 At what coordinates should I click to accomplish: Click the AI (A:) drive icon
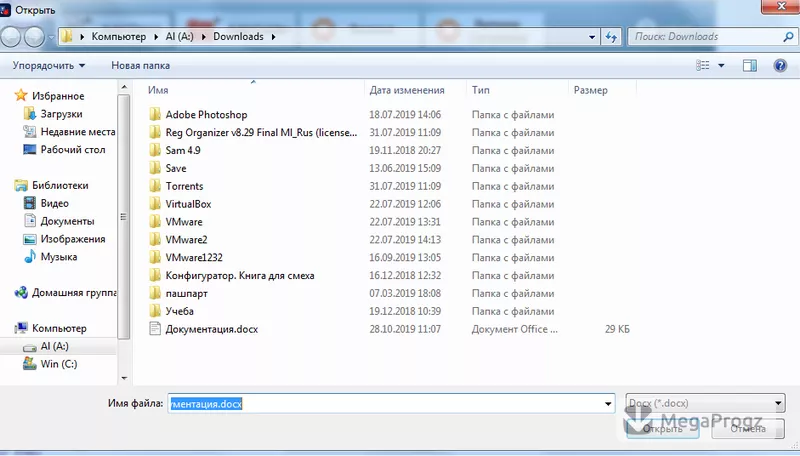tap(30, 347)
